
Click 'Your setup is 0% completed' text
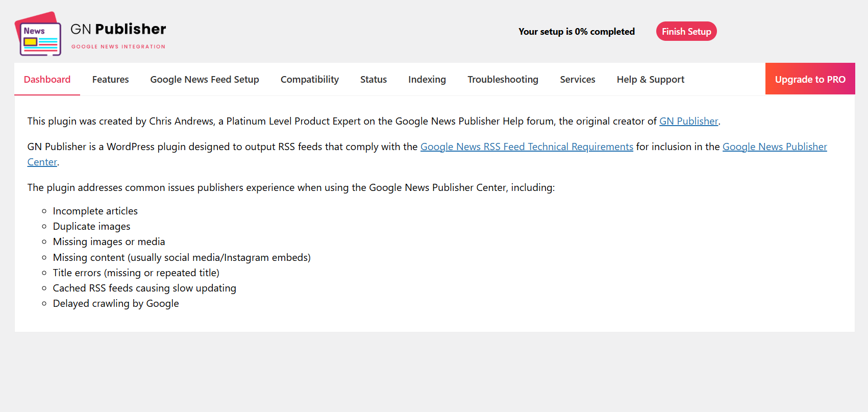[577, 32]
